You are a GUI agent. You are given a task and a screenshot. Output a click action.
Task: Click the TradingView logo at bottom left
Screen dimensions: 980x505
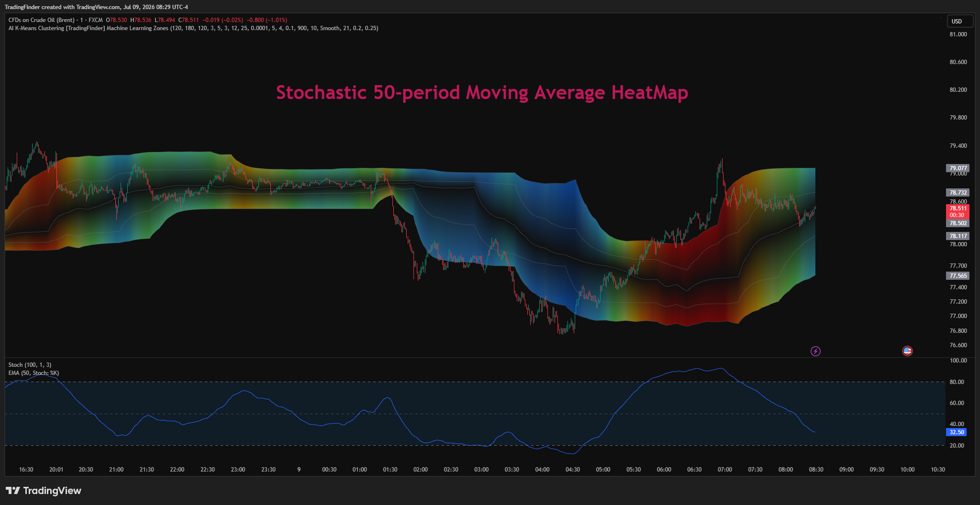coord(44,491)
